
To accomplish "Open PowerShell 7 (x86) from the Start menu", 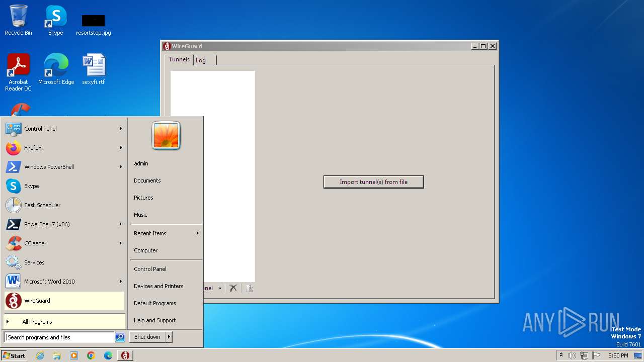I will 64,224.
